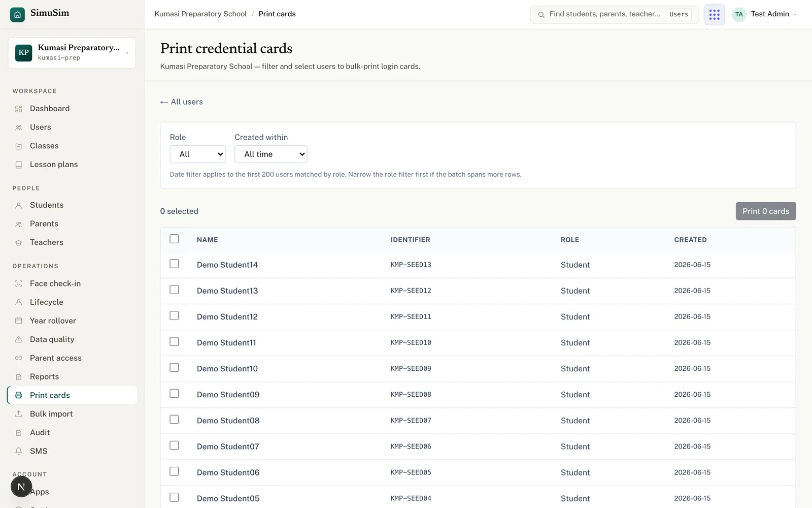The height and width of the screenshot is (508, 812).
Task: Click the IDENTIFIER column header
Action: pyautogui.click(x=411, y=240)
